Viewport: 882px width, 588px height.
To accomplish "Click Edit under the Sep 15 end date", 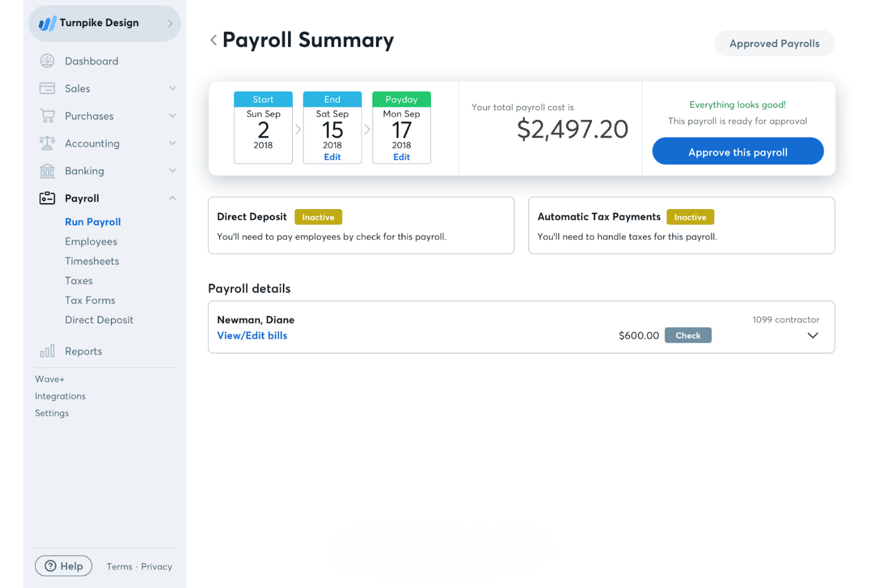I will tap(332, 157).
